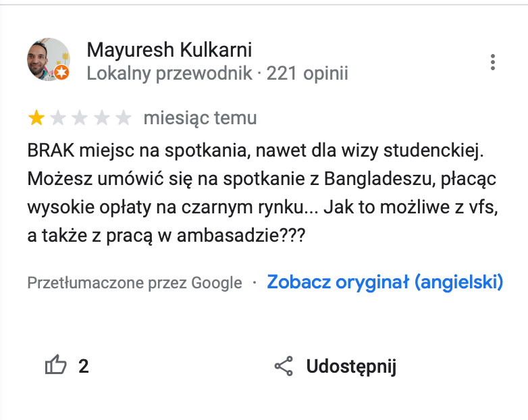This screenshot has width=528, height=420.
Task: Open the three-dot review options menu
Action: 493,63
